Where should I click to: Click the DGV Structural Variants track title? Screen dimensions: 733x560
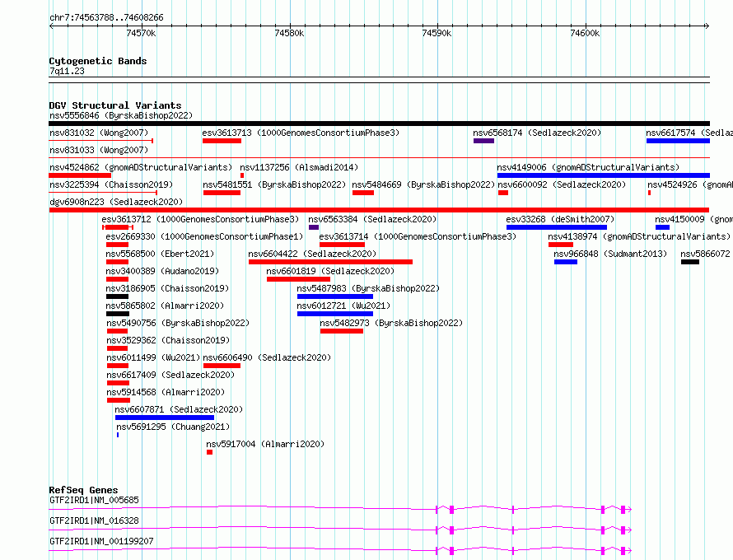point(115,105)
